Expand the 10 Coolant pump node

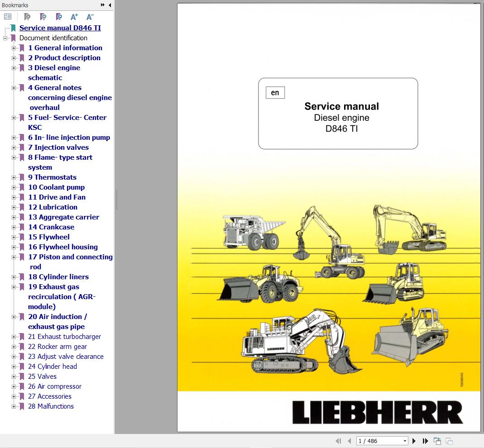[x=14, y=188]
